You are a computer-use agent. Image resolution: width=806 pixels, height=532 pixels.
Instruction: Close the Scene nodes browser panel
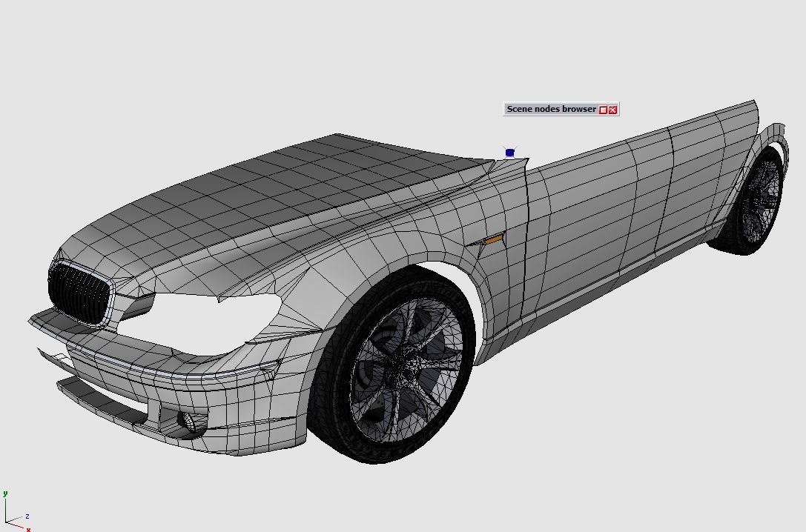[612, 110]
